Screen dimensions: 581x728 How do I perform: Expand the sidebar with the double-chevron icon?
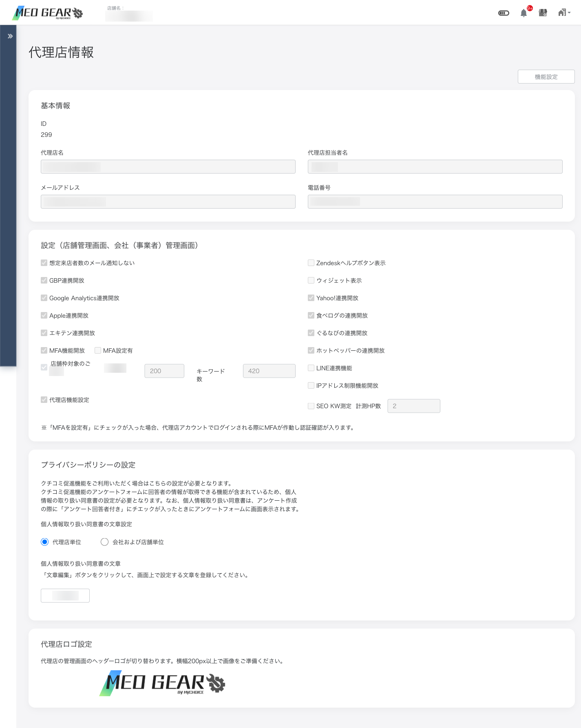point(10,36)
